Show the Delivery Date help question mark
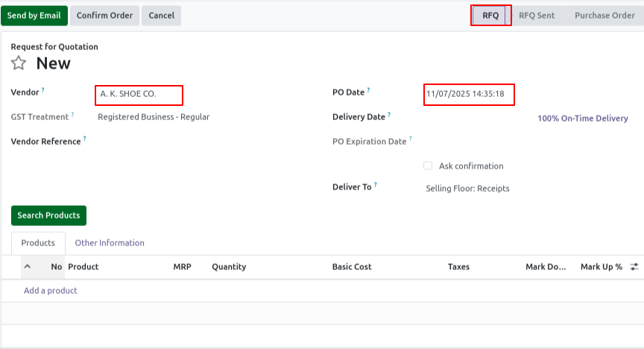The width and height of the screenshot is (644, 349). pyautogui.click(x=389, y=114)
